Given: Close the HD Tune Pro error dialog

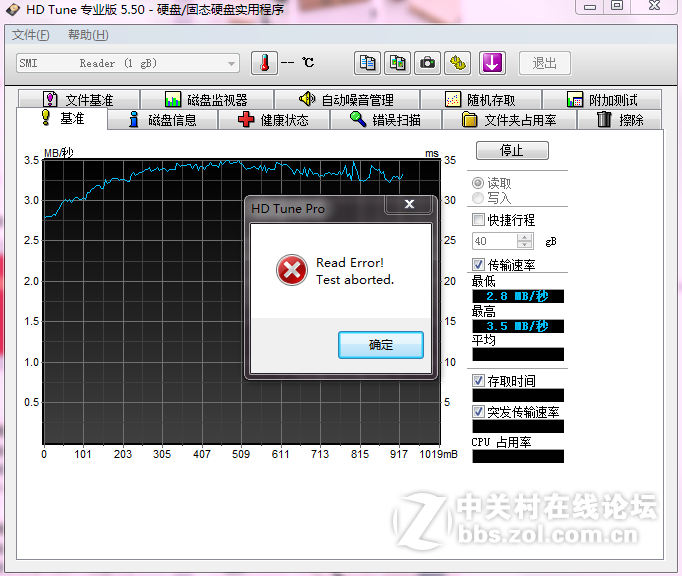Looking at the screenshot, I should 409,204.
